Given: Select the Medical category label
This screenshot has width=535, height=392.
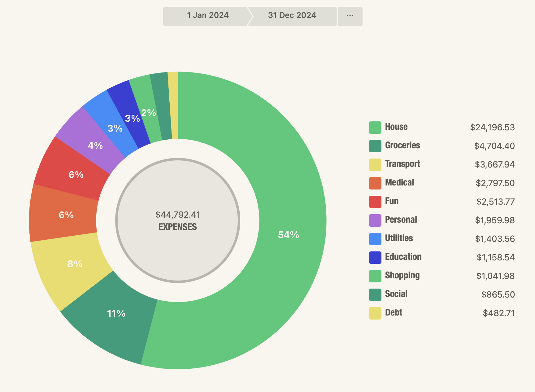Looking at the screenshot, I should pos(399,183).
